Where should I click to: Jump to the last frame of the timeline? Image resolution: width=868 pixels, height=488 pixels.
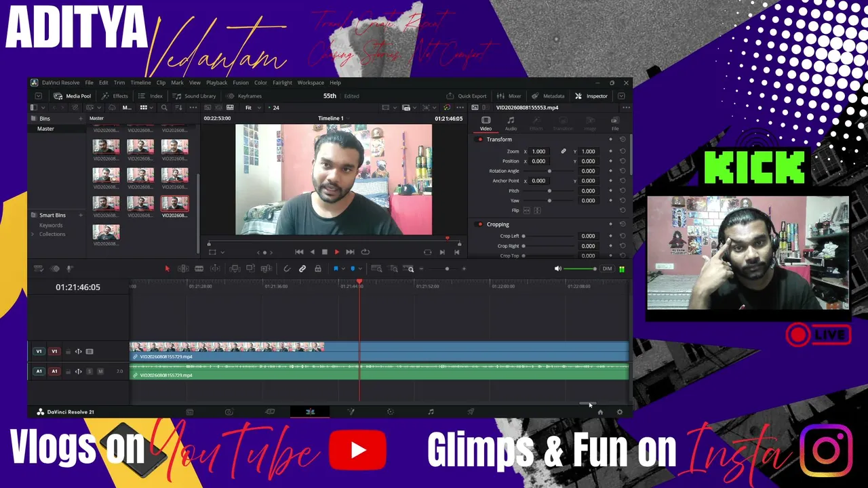pos(350,252)
